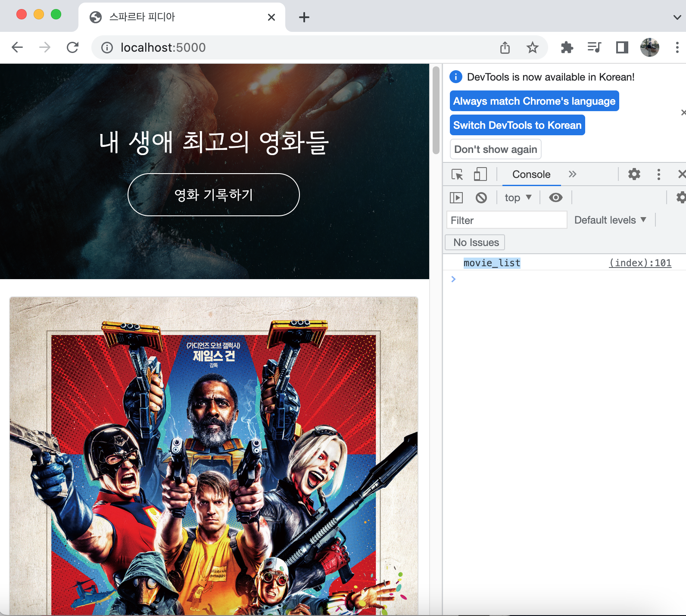The width and height of the screenshot is (686, 616).
Task: Click the 내 생애 최고의 영화들 heading
Action: (x=214, y=143)
